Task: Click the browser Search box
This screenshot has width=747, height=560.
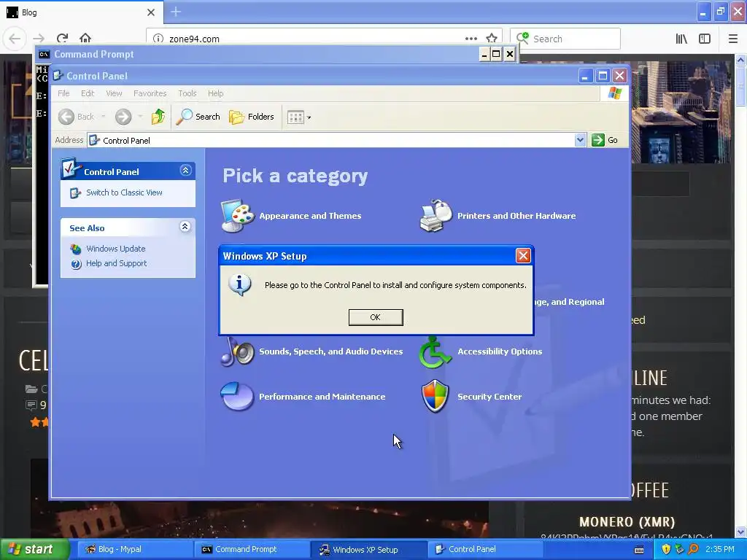Action: (x=565, y=39)
